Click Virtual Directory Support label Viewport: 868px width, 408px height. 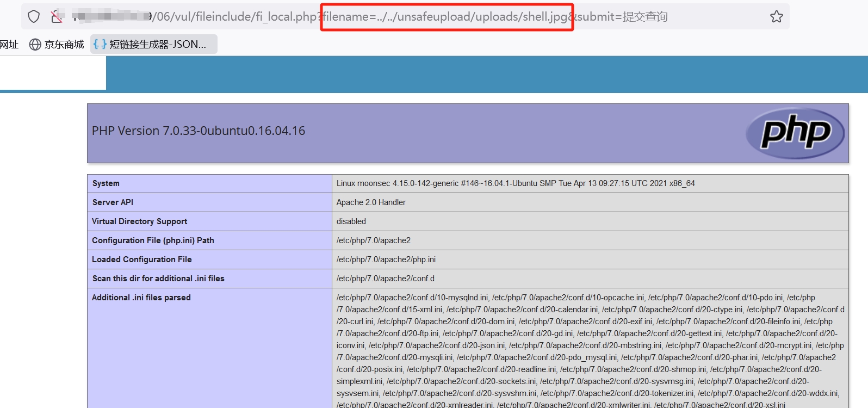point(139,221)
